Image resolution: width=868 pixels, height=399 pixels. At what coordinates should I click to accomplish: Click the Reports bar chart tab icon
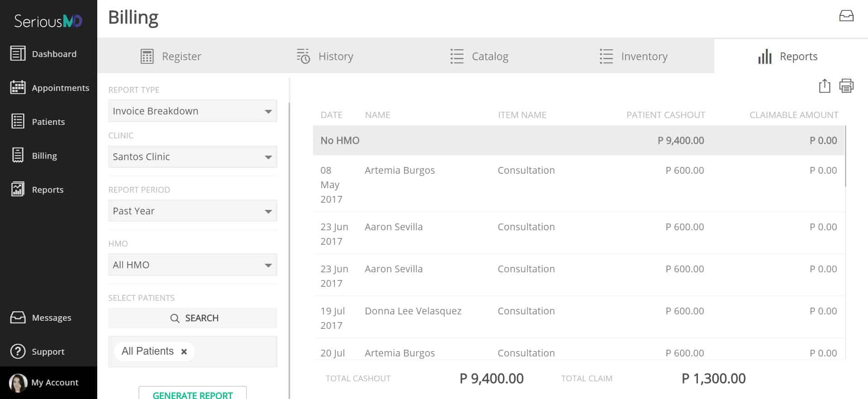(765, 57)
